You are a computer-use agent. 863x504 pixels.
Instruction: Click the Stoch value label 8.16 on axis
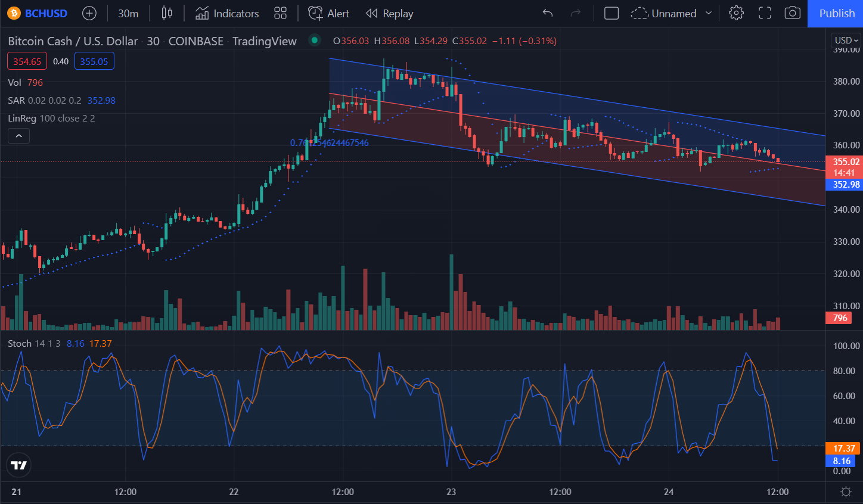(x=841, y=461)
